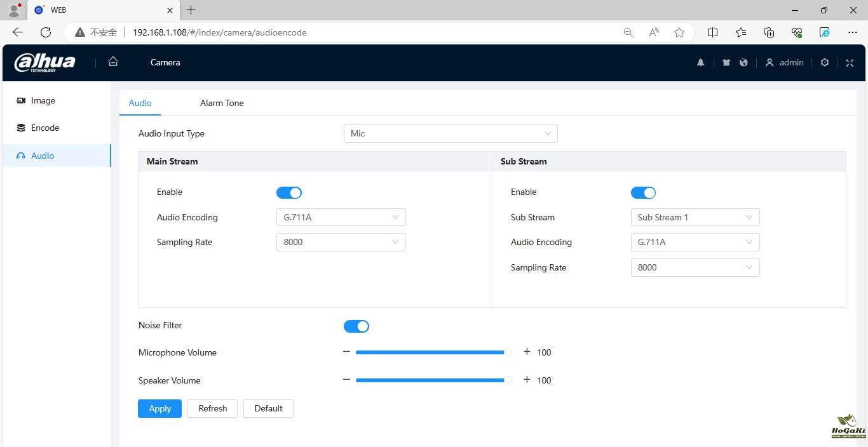The image size is (868, 447).
Task: Click the shirt-shaped skin icon in the header
Action: [x=726, y=62]
